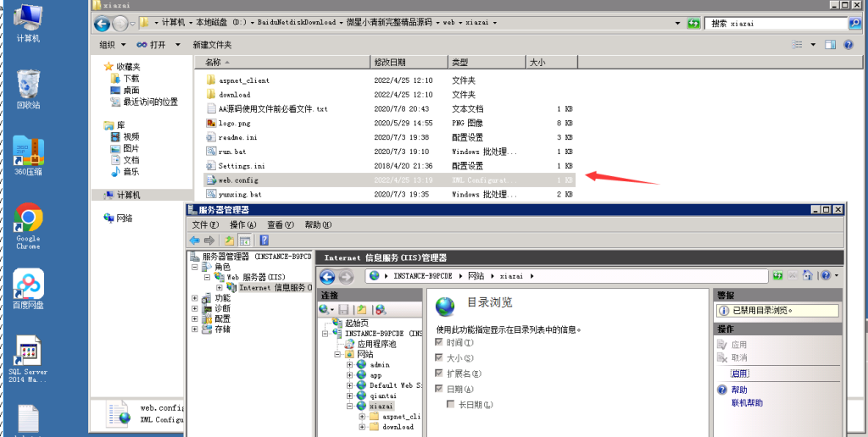Click the 取消 action in Actions pane

pos(739,357)
